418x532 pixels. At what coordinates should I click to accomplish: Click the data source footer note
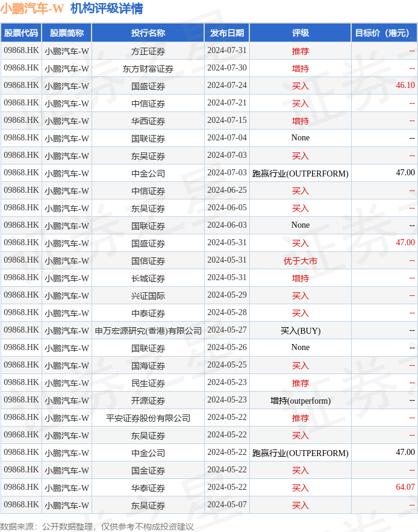click(x=97, y=526)
